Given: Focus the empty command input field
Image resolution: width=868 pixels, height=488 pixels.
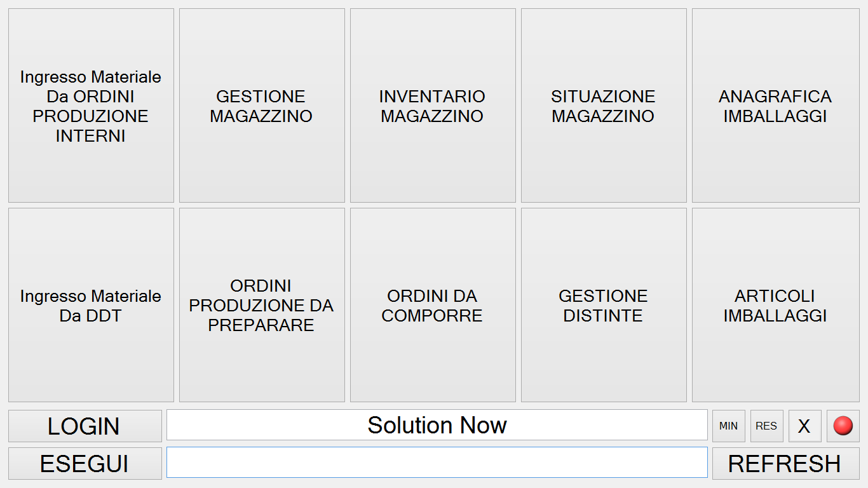Looking at the screenshot, I should [437, 463].
